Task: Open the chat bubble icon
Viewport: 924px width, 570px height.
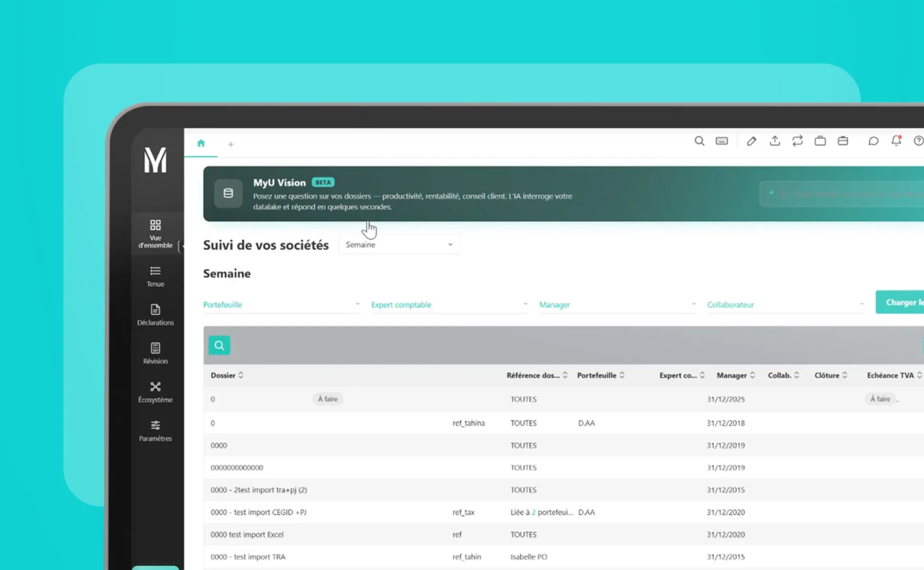Action: (873, 141)
